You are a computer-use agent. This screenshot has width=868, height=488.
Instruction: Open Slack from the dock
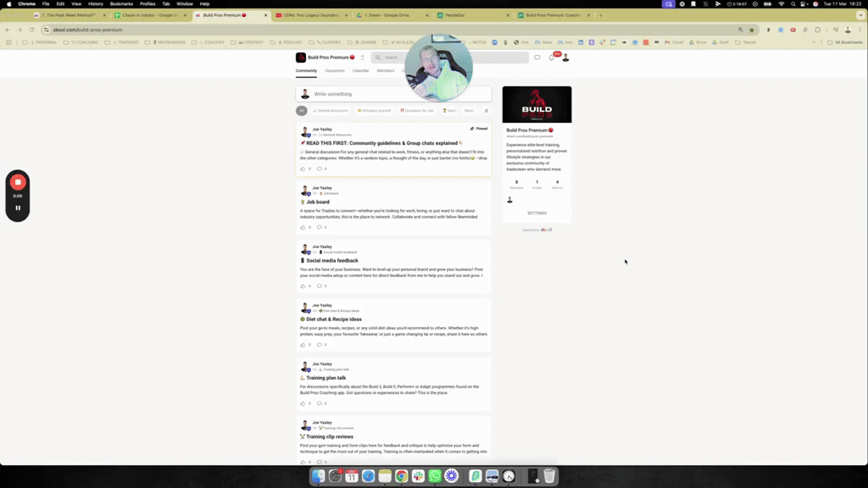click(418, 476)
